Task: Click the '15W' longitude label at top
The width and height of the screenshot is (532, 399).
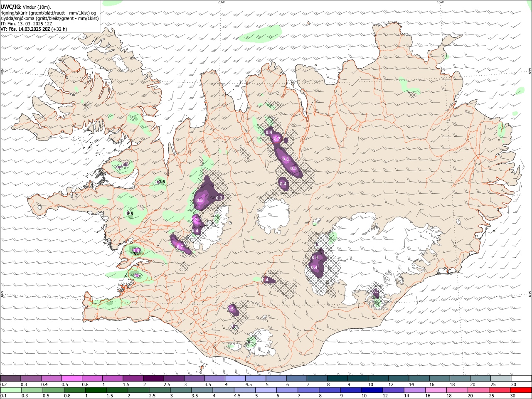Action: tap(440, 2)
